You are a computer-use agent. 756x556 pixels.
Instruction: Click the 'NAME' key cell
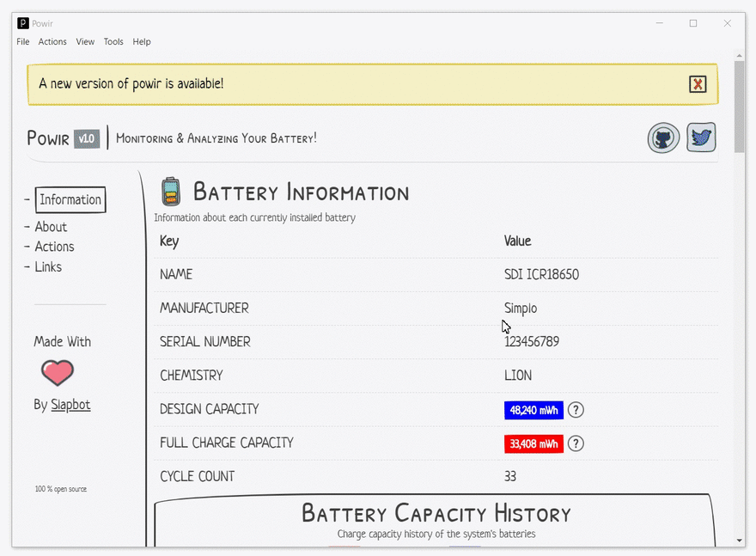[x=176, y=274]
